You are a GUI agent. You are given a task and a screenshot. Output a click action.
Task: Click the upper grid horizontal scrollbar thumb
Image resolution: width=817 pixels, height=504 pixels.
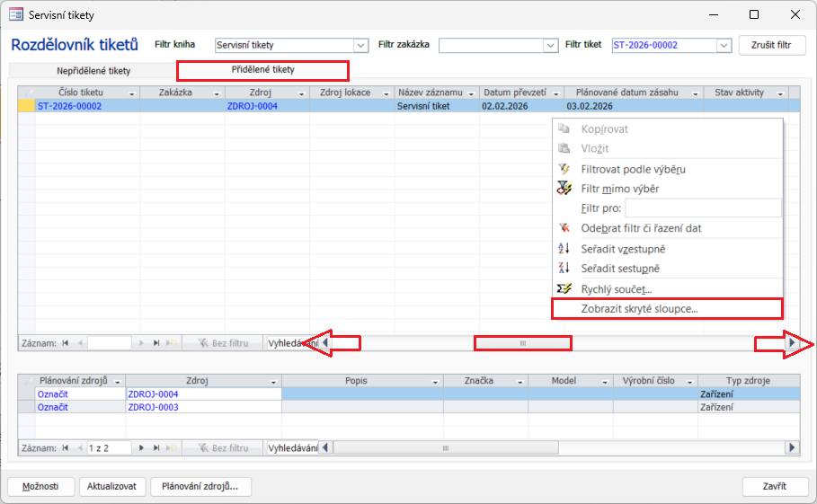(522, 343)
